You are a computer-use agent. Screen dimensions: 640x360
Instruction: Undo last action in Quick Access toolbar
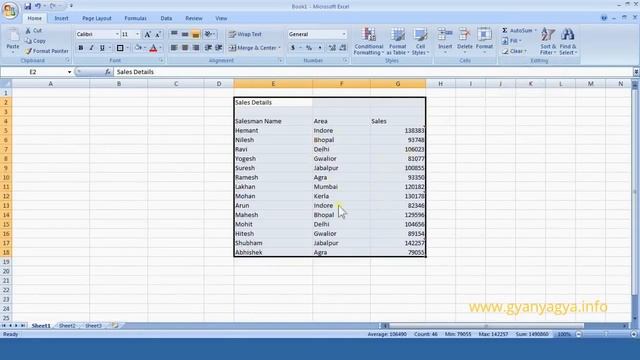[38, 6]
